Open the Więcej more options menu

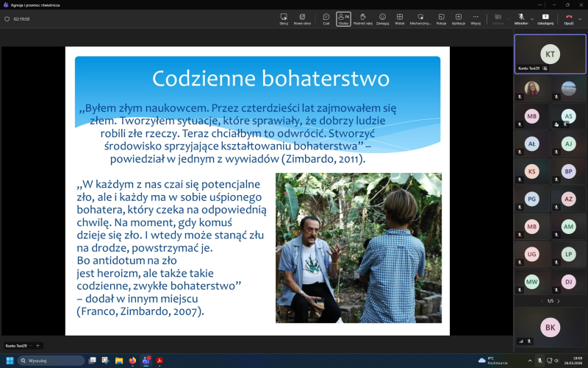pos(476,18)
